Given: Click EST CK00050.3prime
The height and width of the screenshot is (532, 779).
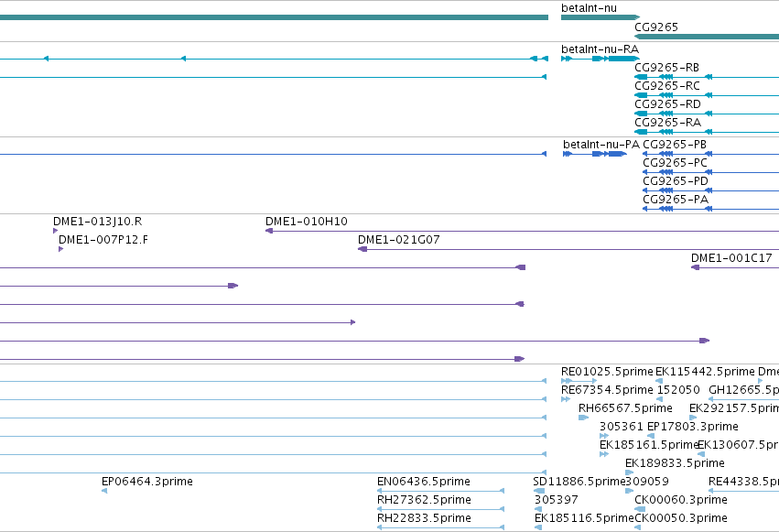Looking at the screenshot, I should [681, 518].
